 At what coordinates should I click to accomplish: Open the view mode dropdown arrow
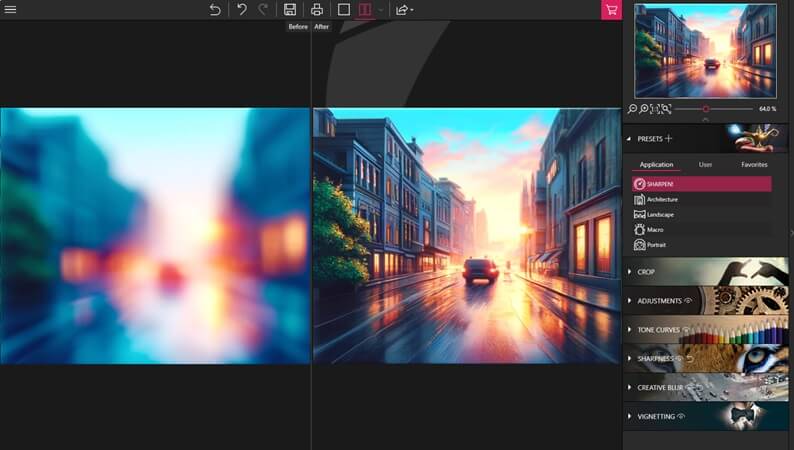coord(381,10)
